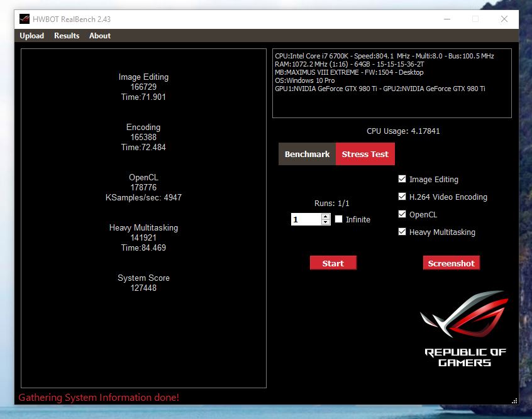Enable the Infinite runs checkbox
This screenshot has width=532, height=419.
338,219
